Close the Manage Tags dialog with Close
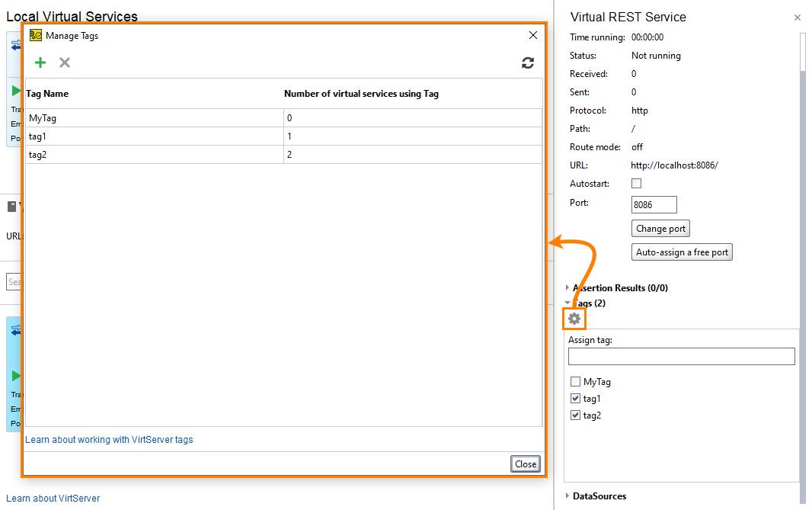This screenshot has width=812, height=510. pos(525,463)
